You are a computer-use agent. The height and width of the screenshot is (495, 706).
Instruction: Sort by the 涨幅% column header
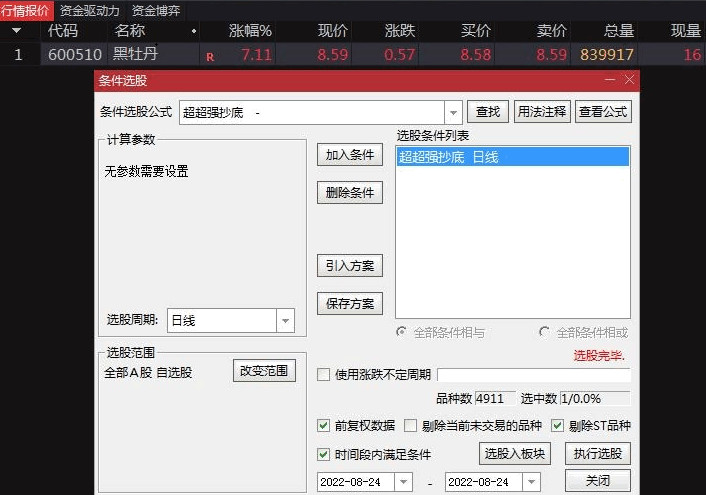250,31
